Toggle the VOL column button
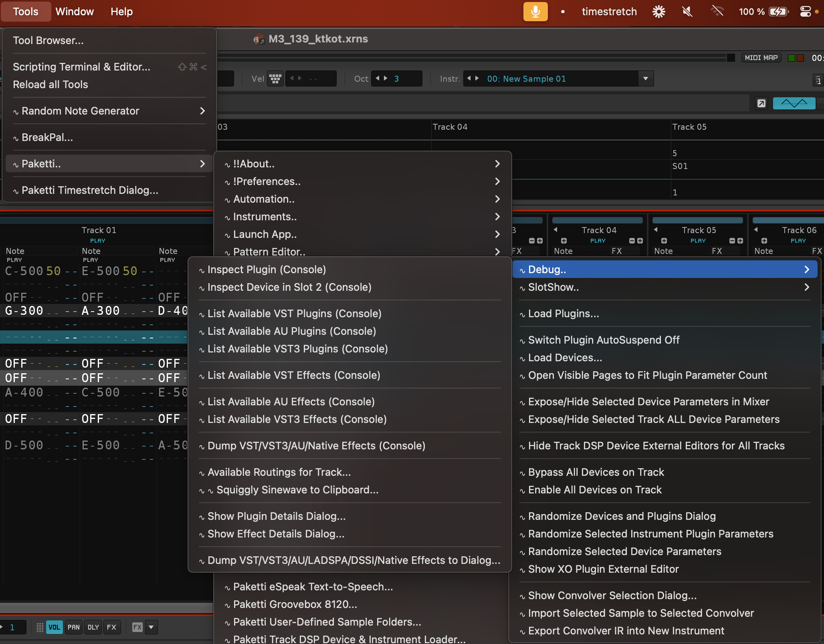 pyautogui.click(x=54, y=627)
